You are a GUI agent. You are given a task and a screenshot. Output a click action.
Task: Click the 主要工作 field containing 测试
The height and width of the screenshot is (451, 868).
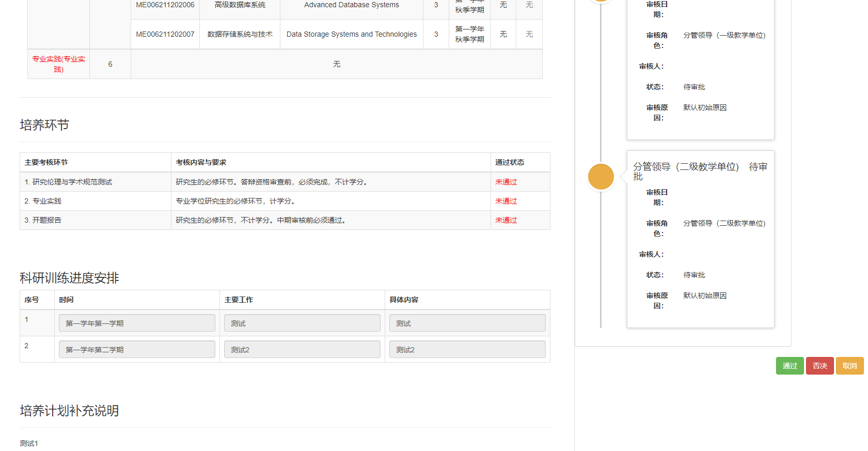pyautogui.click(x=302, y=323)
